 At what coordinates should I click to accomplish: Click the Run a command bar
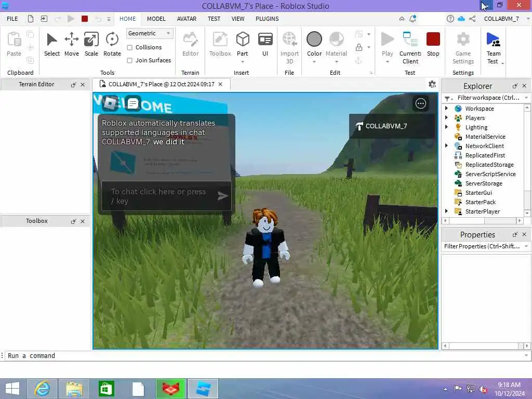pyautogui.click(x=265, y=355)
